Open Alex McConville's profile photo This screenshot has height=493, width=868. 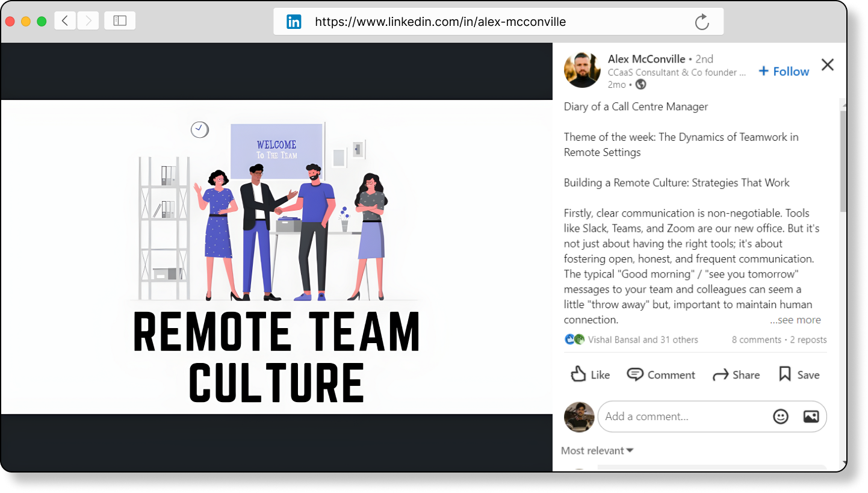point(582,70)
